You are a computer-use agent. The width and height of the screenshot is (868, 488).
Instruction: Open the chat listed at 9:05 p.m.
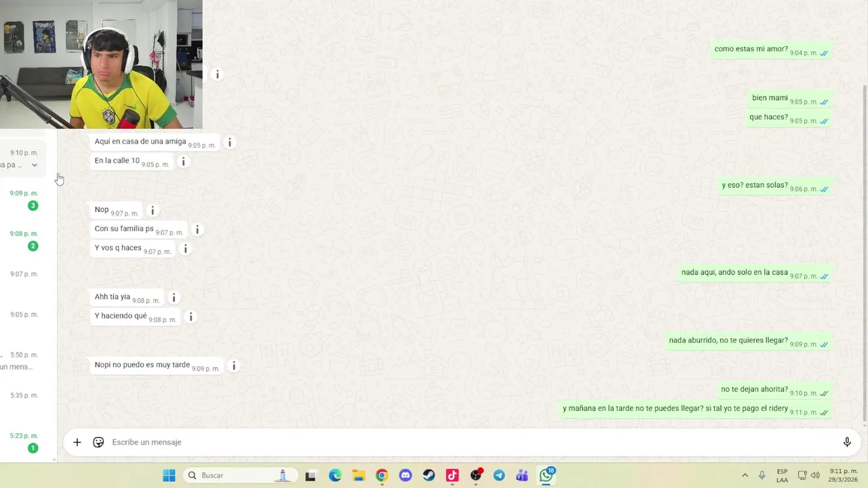coord(24,321)
